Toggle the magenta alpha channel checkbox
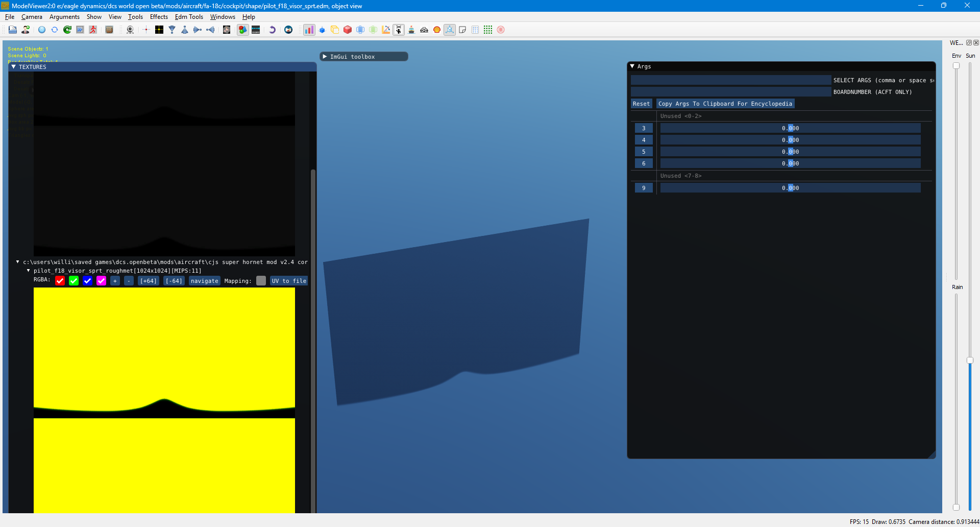The width and height of the screenshot is (980, 527). click(x=102, y=281)
